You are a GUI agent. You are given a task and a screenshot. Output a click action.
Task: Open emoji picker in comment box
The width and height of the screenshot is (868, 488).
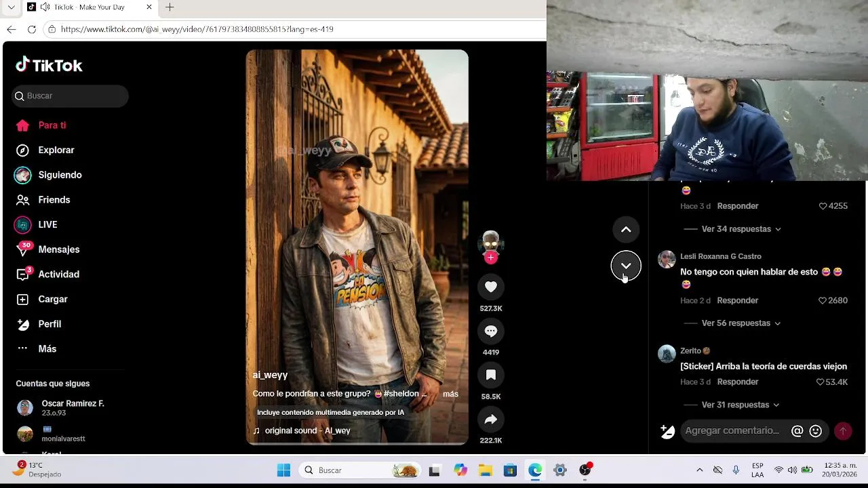tap(816, 431)
